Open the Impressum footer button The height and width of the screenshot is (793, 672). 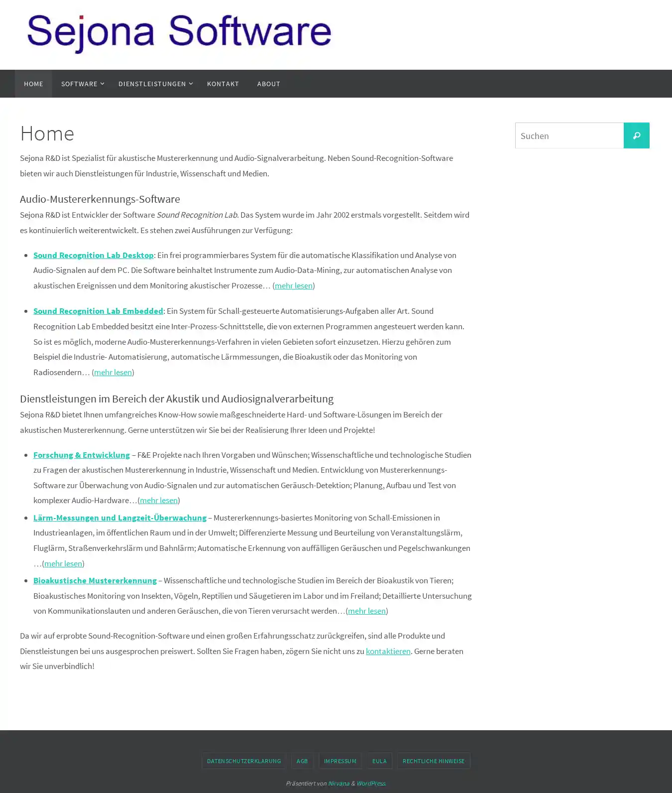pyautogui.click(x=340, y=761)
